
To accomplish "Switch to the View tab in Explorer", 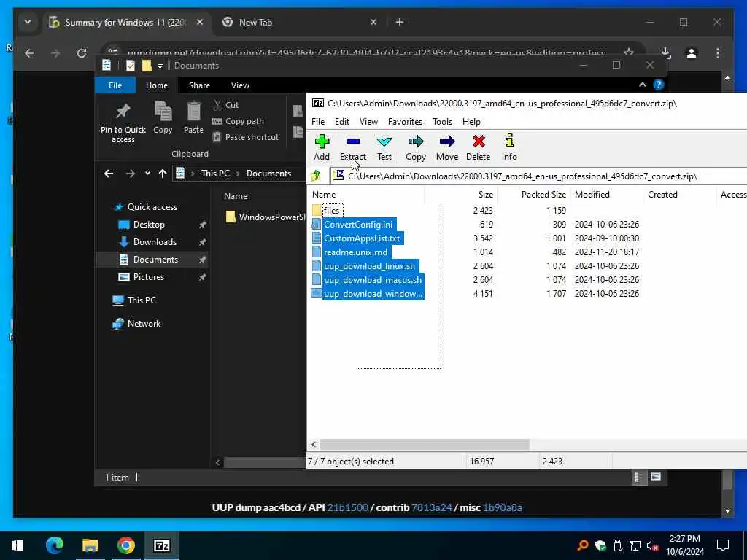I will [240, 85].
